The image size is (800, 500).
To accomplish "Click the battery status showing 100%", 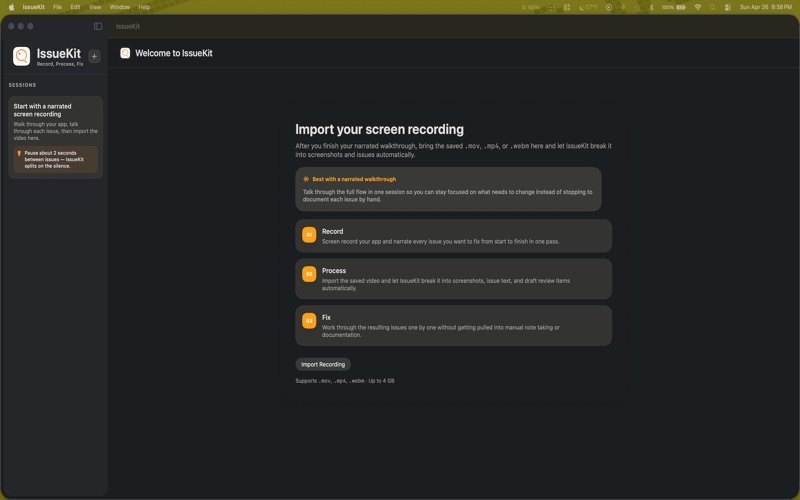I will click(673, 7).
